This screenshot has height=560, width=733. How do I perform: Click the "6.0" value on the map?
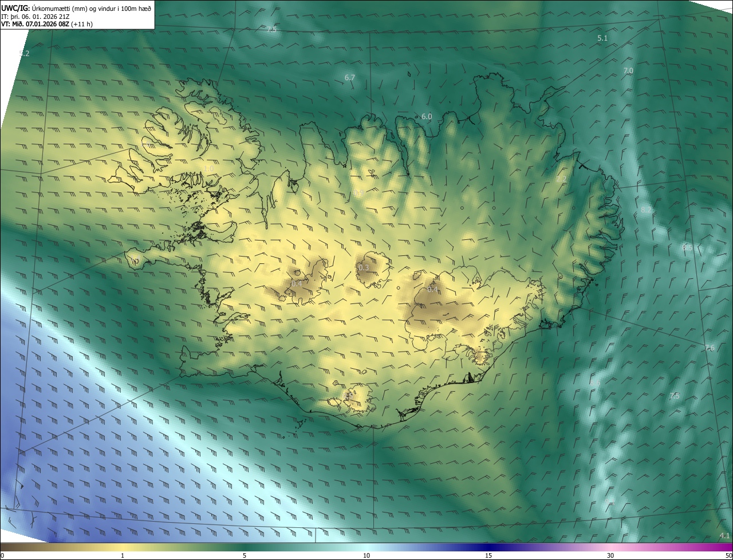coord(427,116)
